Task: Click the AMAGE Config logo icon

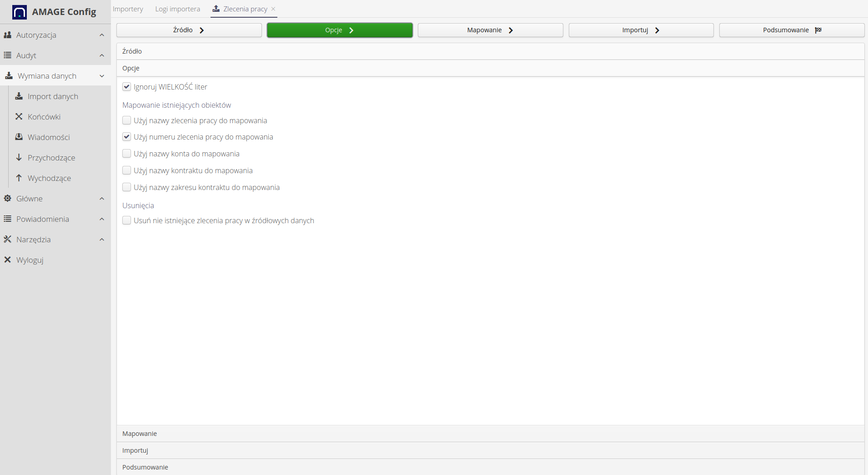Action: 20,12
